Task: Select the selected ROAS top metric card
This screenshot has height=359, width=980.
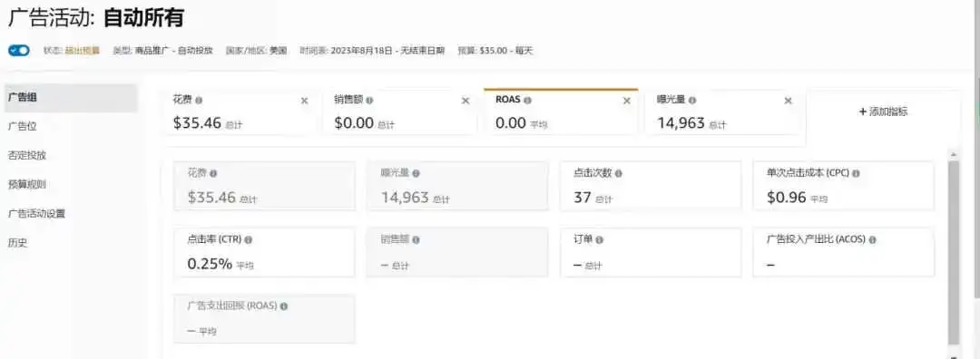Action: pos(562,112)
